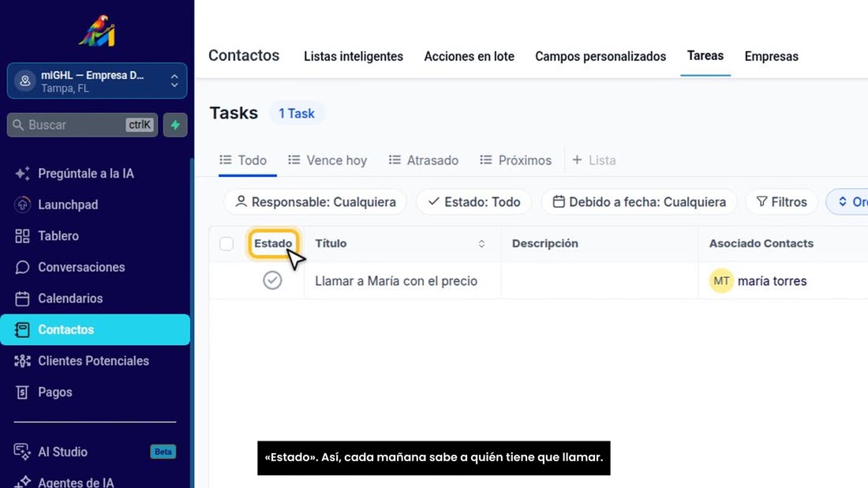Open the Debido a fecha: Cualquiera dropdown
Viewport: 868px width, 488px height.
639,202
